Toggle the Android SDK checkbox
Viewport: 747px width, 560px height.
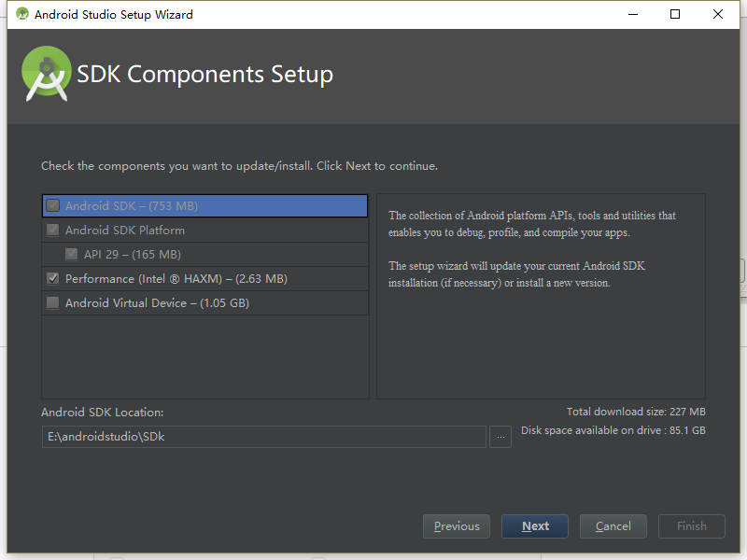point(53,205)
